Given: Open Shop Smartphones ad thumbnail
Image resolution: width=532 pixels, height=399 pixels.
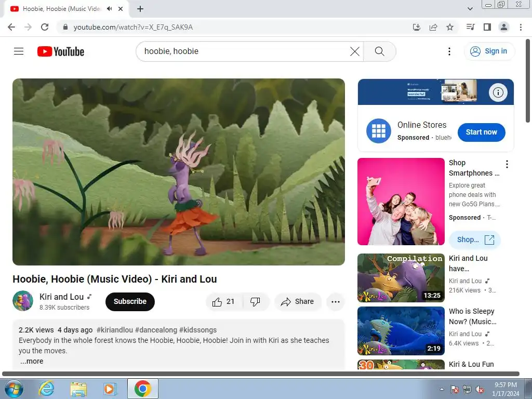Looking at the screenshot, I should pos(401,202).
